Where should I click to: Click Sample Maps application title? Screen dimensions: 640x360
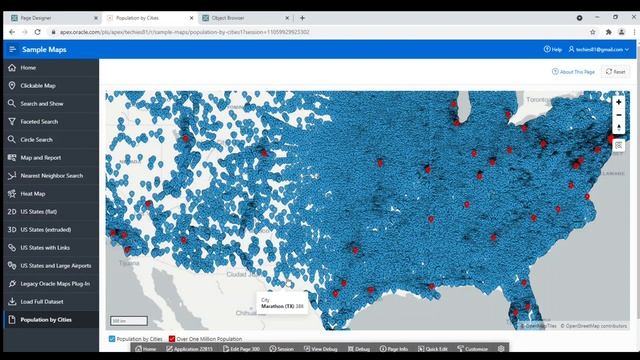pos(44,49)
